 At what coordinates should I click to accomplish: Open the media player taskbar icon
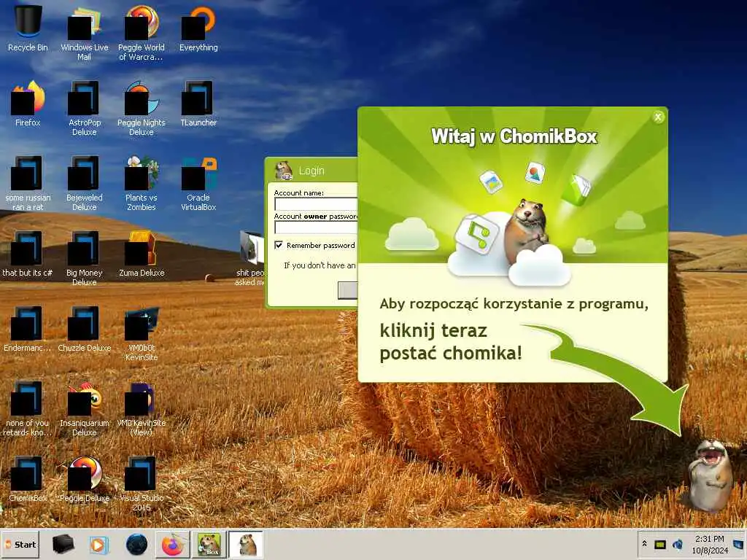(98, 544)
